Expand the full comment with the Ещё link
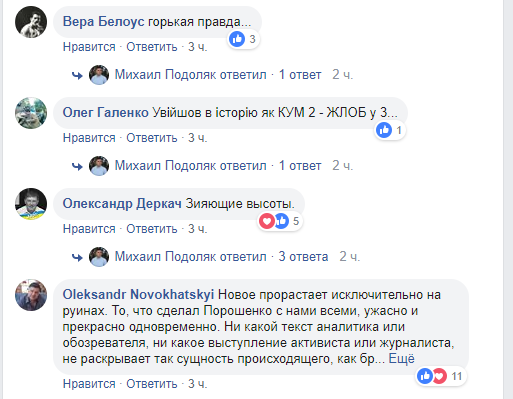Viewport: 513px width, 399px height. 402,359
